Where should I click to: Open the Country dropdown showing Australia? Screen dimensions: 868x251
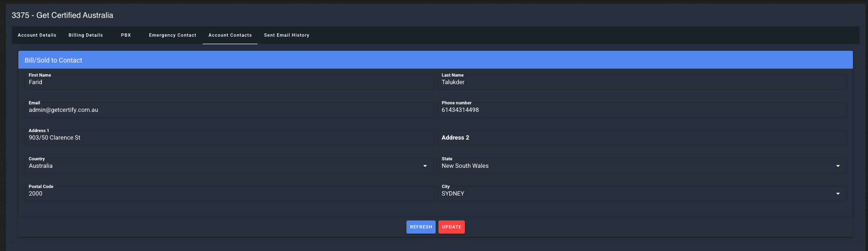[x=229, y=166]
